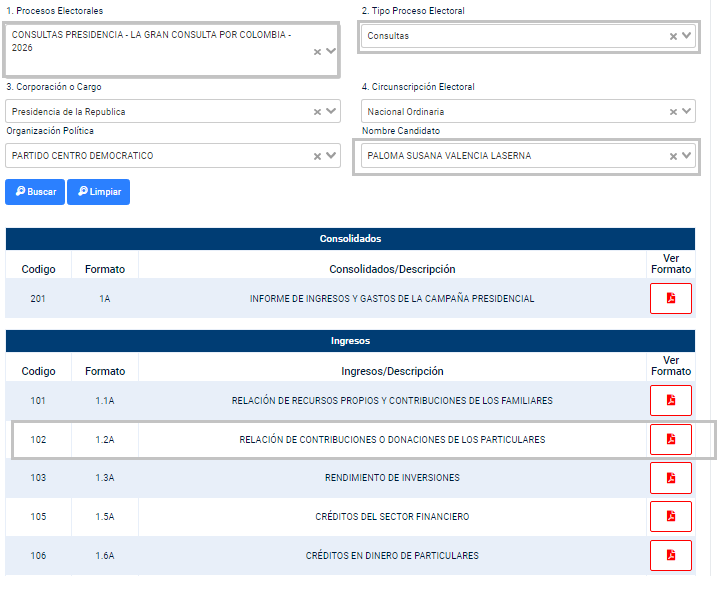Viewport: 721px width, 594px height.
Task: Click 'RELACIÓN DE CONTRIBUCIONES O DONACIONES' description
Action: 392,440
